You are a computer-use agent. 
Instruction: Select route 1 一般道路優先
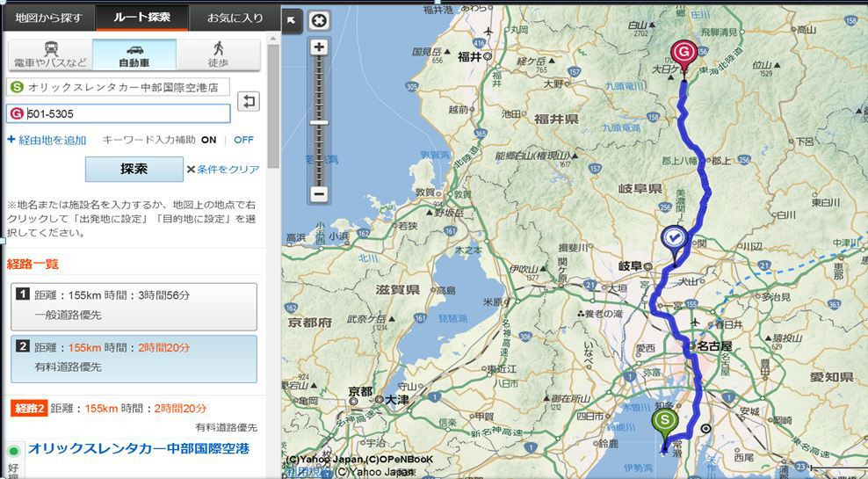[134, 306]
